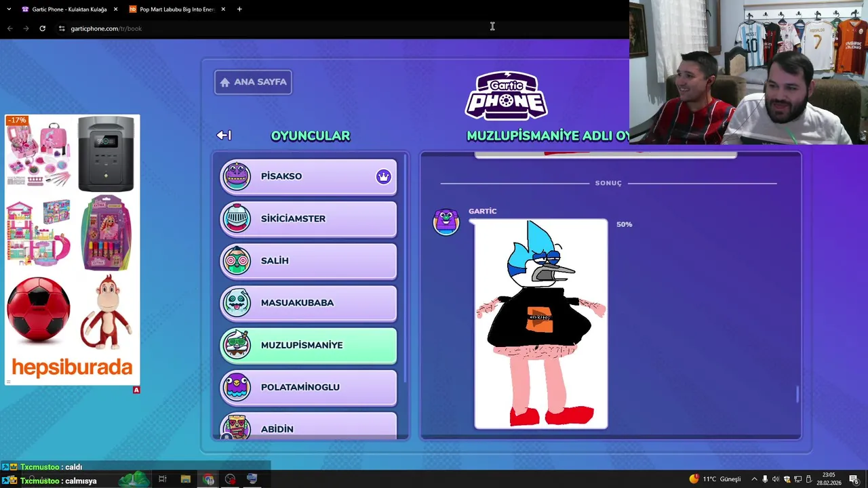Screen dimensions: 868x488
Task: Select player SALİH
Action: point(309,261)
